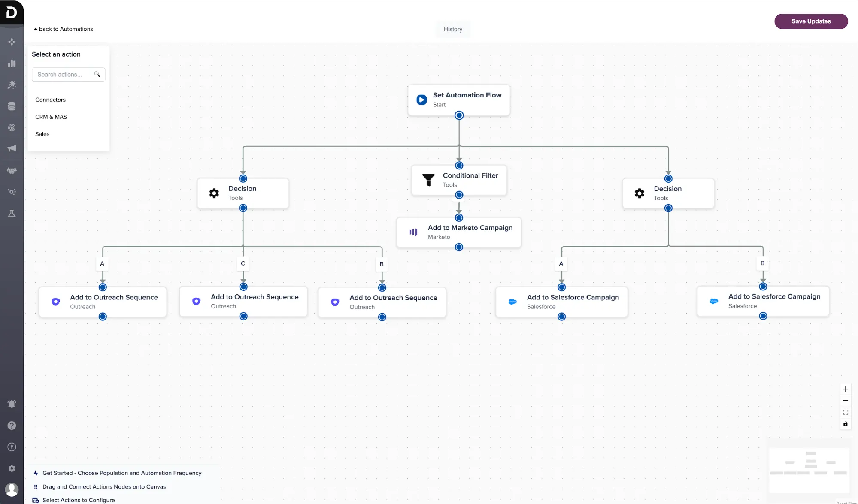
Task: Open the handshake icon in sidebar
Action: 12,170
